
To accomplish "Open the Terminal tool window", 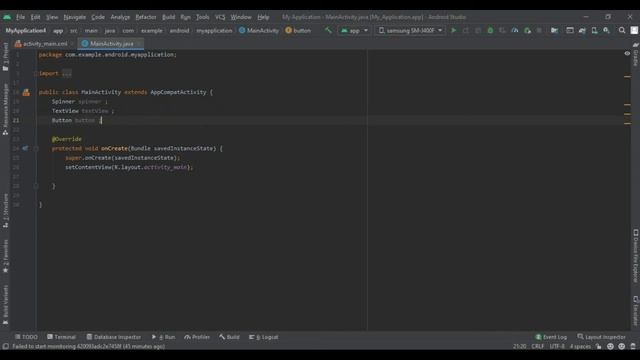I will 62,337.
